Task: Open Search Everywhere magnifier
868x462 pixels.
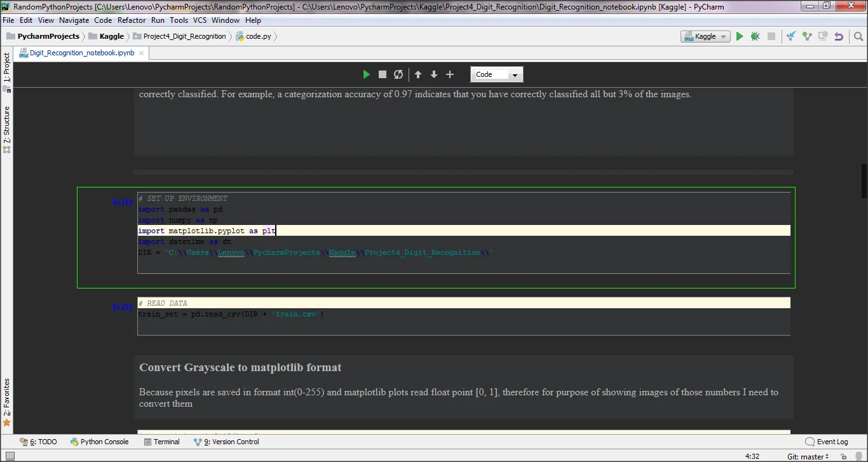Action: 858,36
